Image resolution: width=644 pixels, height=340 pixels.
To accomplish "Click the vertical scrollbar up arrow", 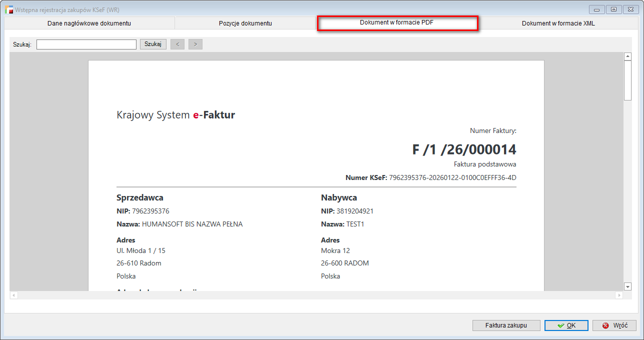I will (x=628, y=56).
